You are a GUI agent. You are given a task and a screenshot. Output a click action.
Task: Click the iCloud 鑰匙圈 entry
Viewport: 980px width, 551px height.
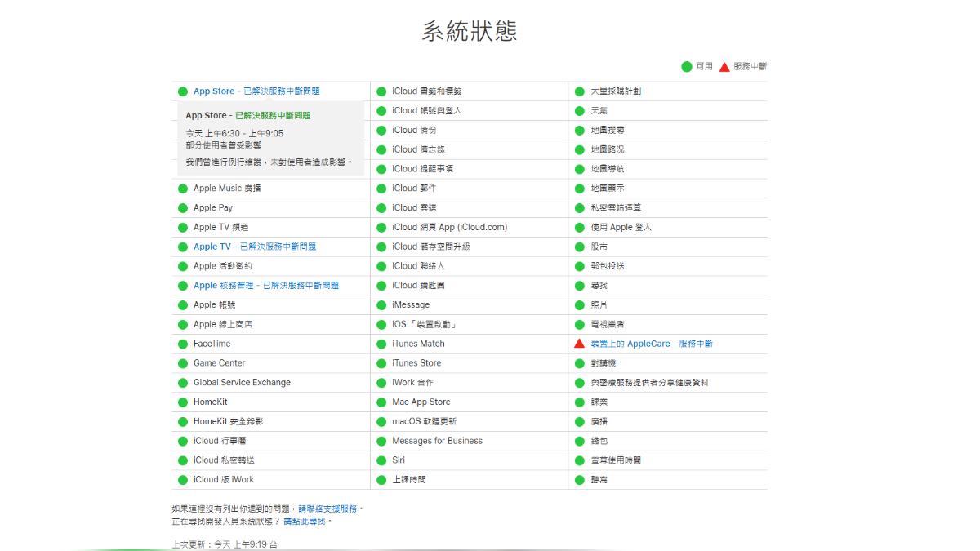(x=418, y=286)
